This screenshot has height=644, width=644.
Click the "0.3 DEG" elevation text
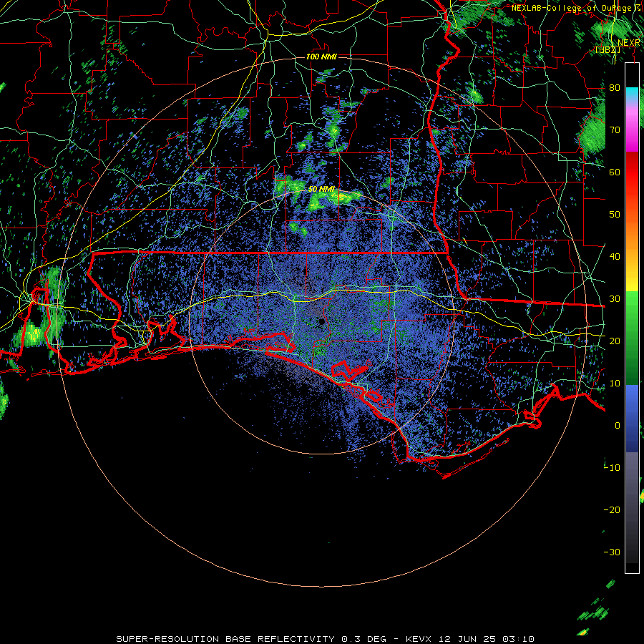click(364, 639)
